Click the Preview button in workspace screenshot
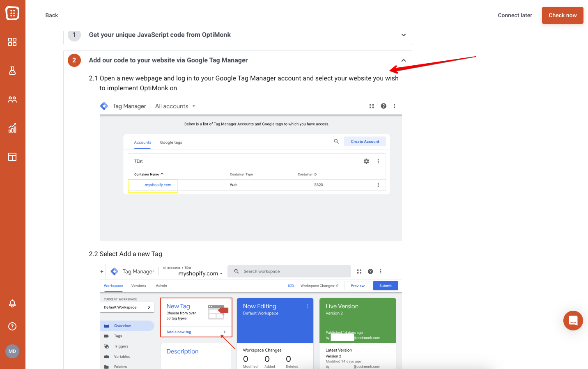 (358, 286)
